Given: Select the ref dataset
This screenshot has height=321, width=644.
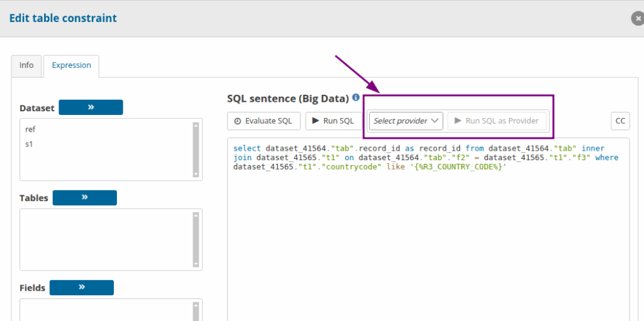Looking at the screenshot, I should (30, 130).
